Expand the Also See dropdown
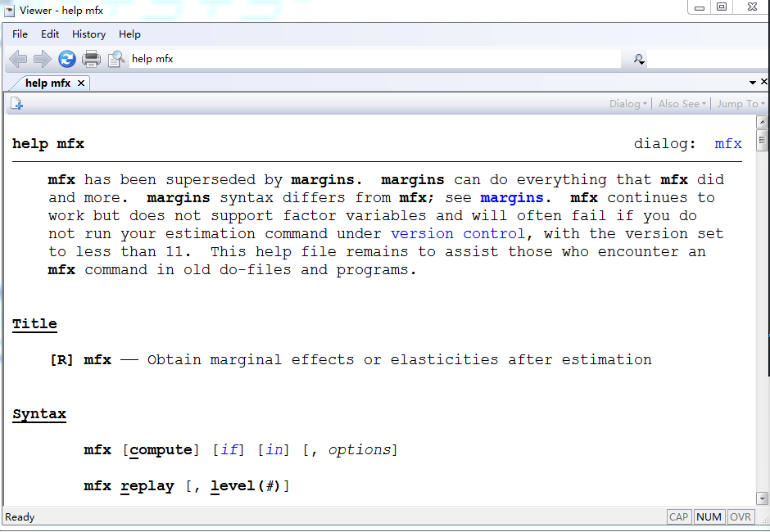 (682, 104)
